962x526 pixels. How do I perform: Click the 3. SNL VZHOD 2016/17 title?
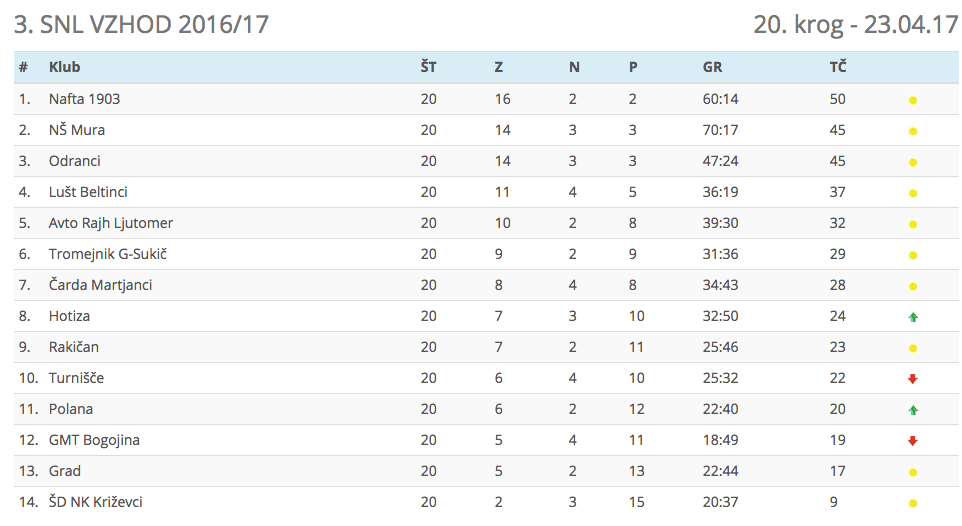coord(141,24)
